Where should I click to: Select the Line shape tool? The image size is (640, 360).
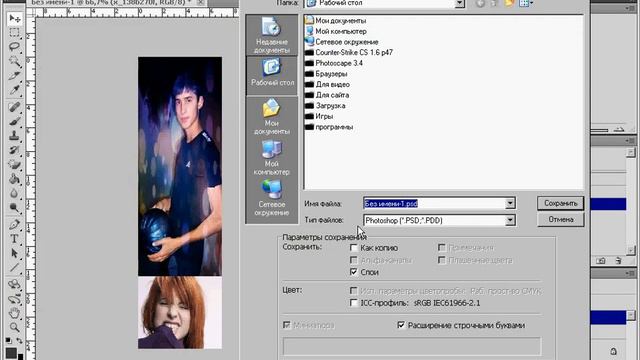(15, 267)
